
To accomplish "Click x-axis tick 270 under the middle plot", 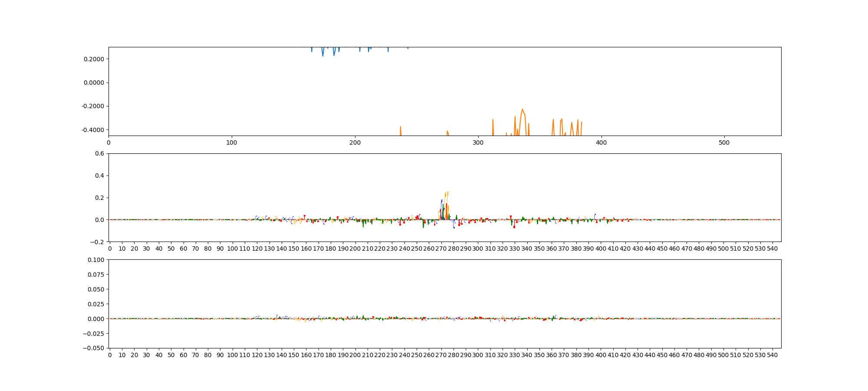I will tap(441, 249).
